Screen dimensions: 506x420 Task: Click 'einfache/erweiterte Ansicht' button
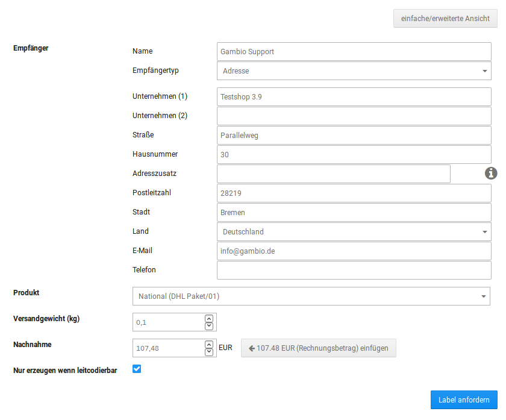click(x=445, y=19)
